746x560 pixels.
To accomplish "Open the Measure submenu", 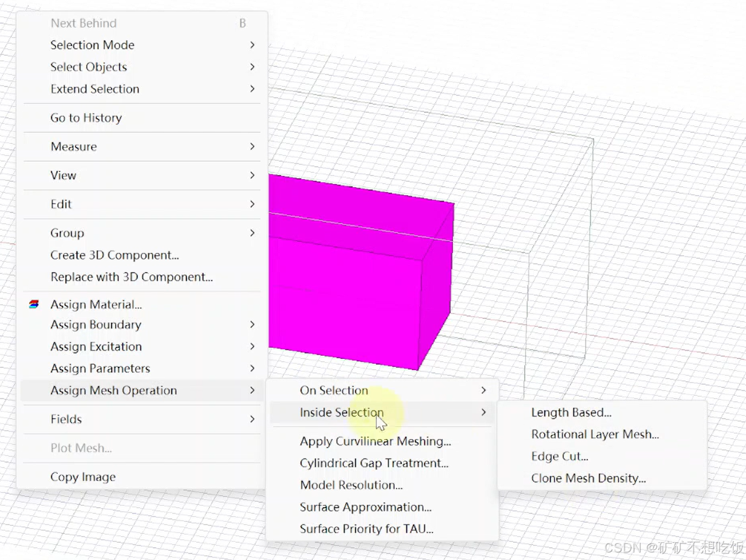I will pos(142,147).
